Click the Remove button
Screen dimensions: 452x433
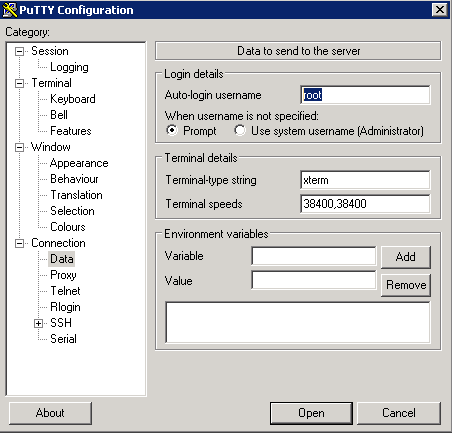406,285
